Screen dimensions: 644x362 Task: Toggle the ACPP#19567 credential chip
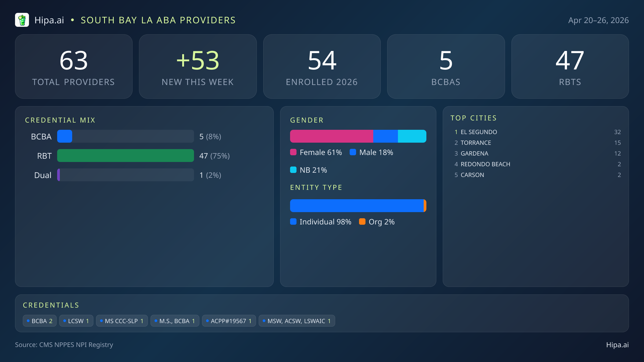pos(229,321)
